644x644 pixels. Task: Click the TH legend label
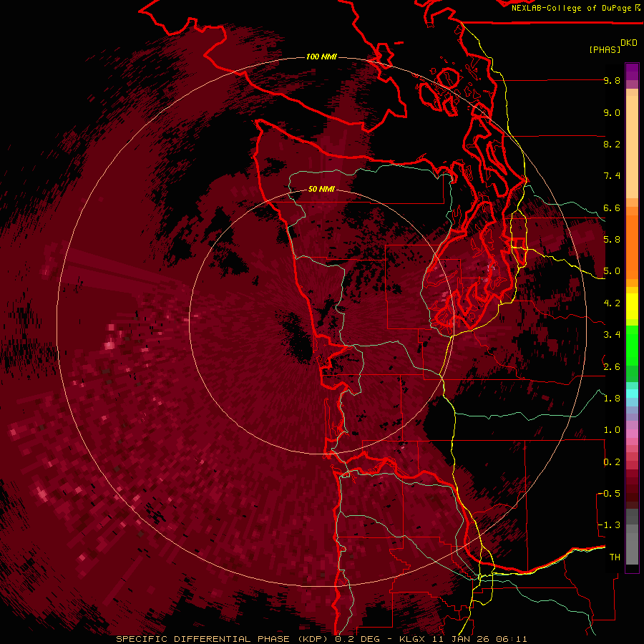(615, 557)
